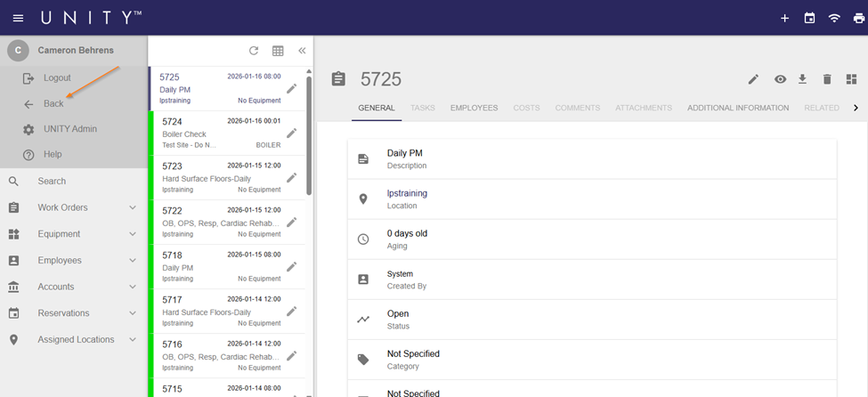Image resolution: width=868 pixels, height=397 pixels.
Task: Click the Ipstraining location link
Action: [407, 193]
